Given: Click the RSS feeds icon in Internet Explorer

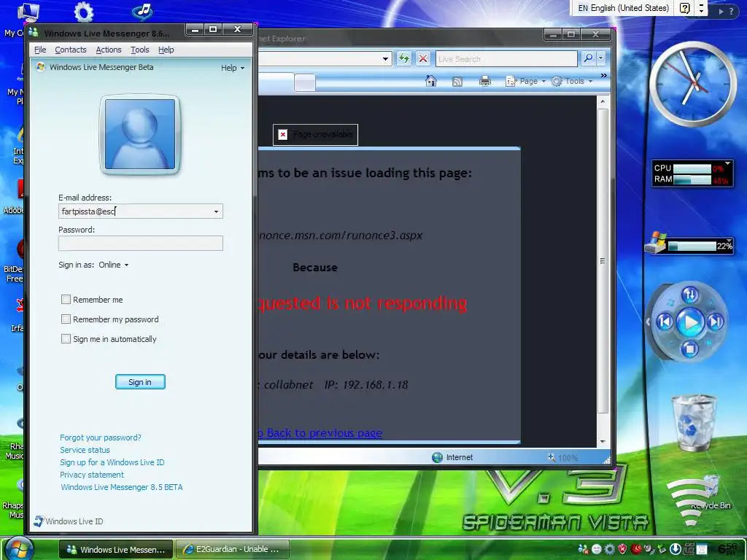Looking at the screenshot, I should [457, 82].
